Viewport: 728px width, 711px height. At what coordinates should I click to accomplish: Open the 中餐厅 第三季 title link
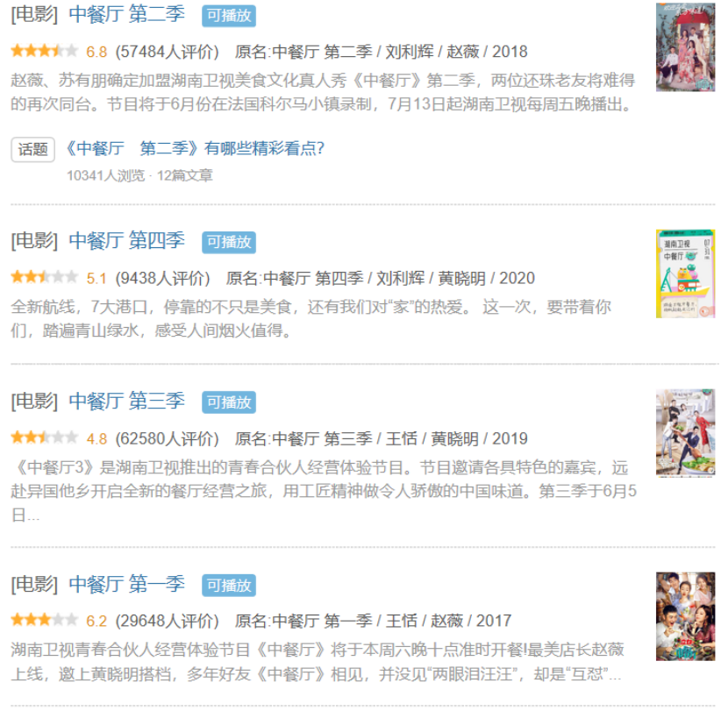click(x=127, y=402)
